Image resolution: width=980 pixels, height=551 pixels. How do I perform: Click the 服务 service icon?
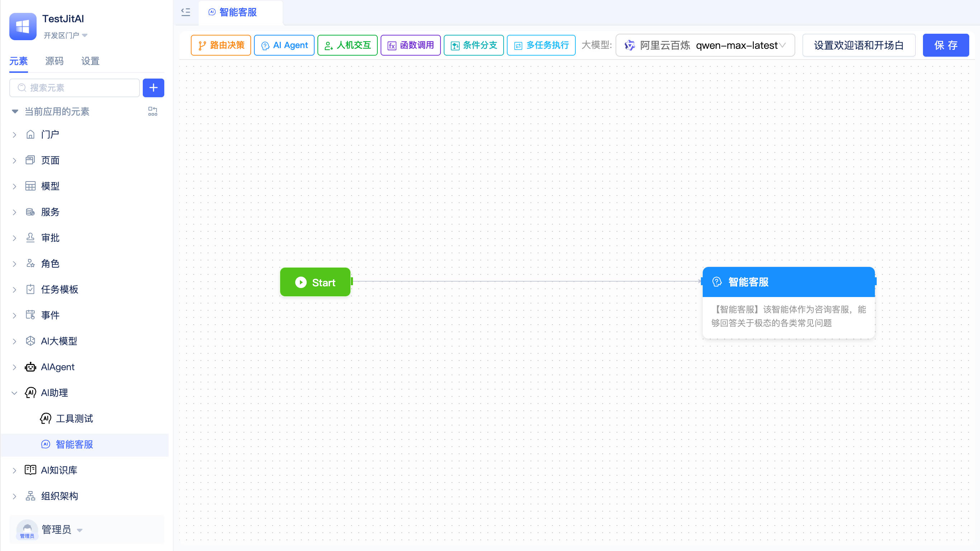click(30, 212)
